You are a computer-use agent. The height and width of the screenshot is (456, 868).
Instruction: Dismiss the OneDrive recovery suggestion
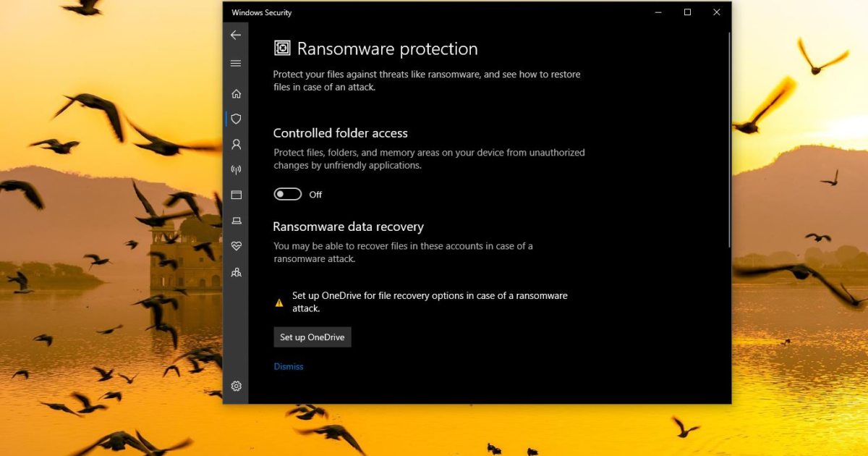[289, 366]
